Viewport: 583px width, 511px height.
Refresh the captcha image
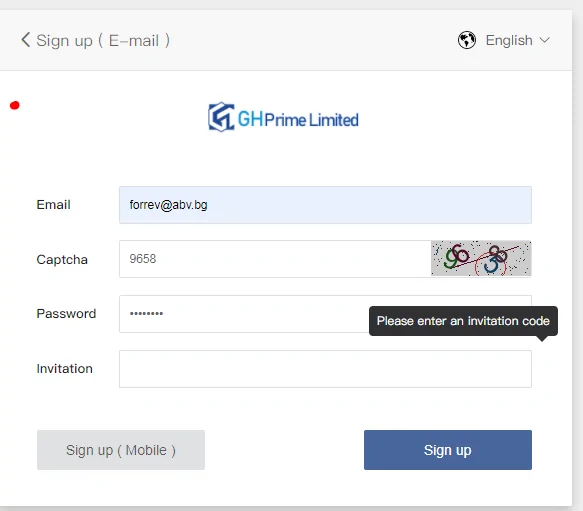(x=481, y=258)
